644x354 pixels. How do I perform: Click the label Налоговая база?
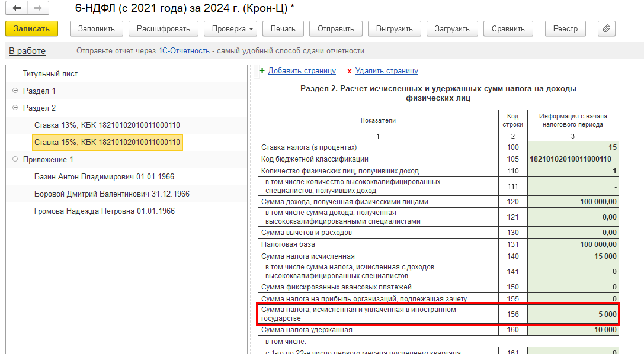(x=288, y=244)
